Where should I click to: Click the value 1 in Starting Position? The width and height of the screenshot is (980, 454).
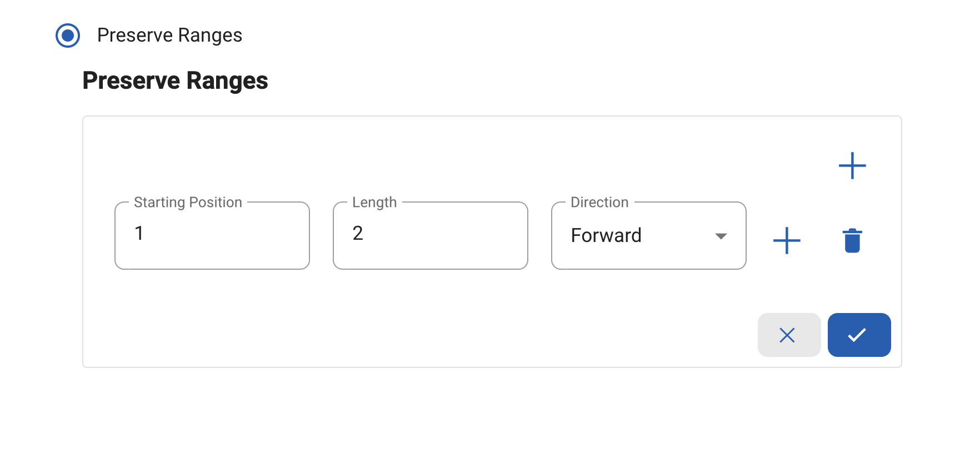pos(139,233)
